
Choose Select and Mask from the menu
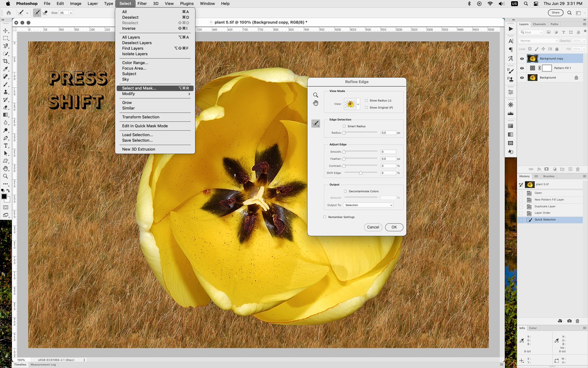pyautogui.click(x=139, y=88)
